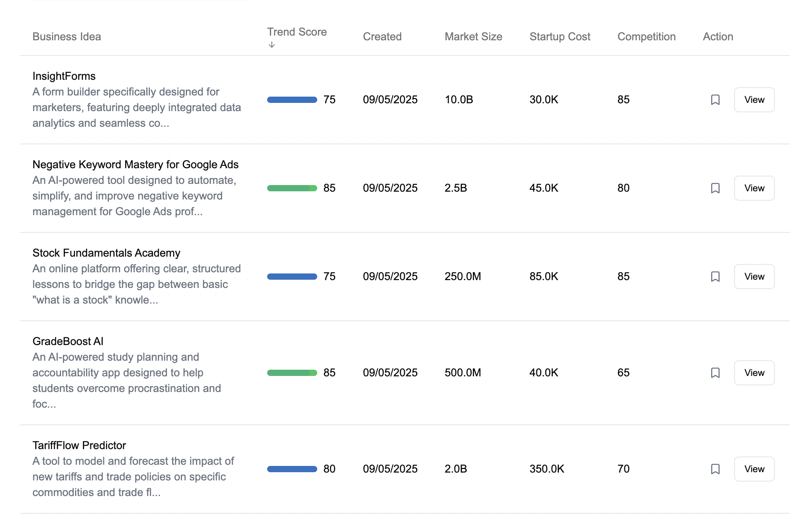812x525 pixels.
Task: Click InsightForms created date 09/05/2025
Action: coord(390,100)
